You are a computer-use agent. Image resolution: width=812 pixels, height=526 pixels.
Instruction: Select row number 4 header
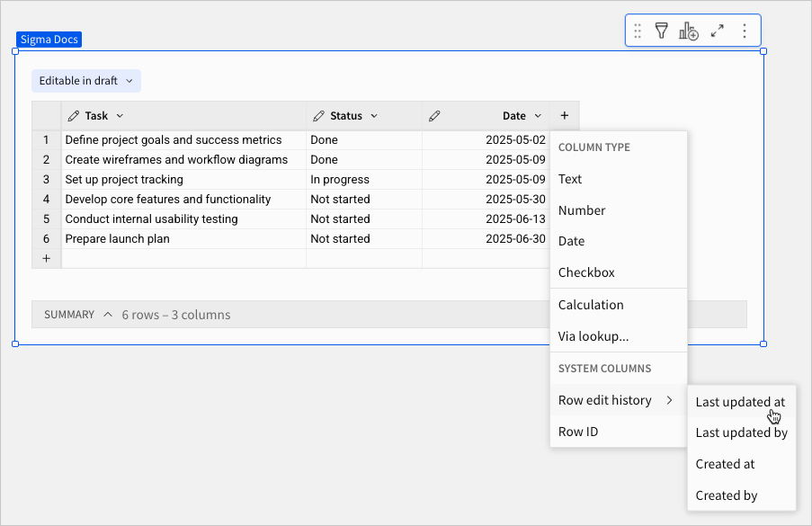pos(46,199)
